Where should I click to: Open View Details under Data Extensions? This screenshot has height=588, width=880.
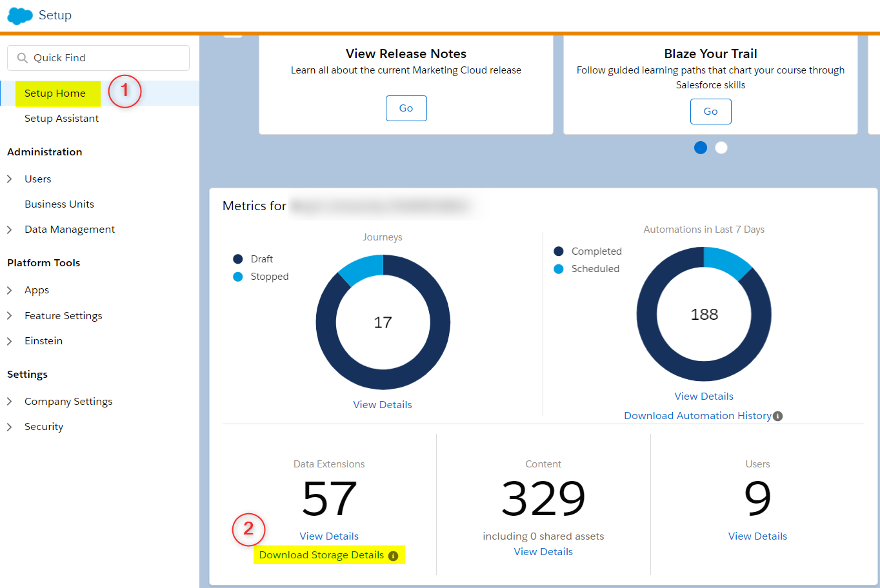tap(329, 536)
